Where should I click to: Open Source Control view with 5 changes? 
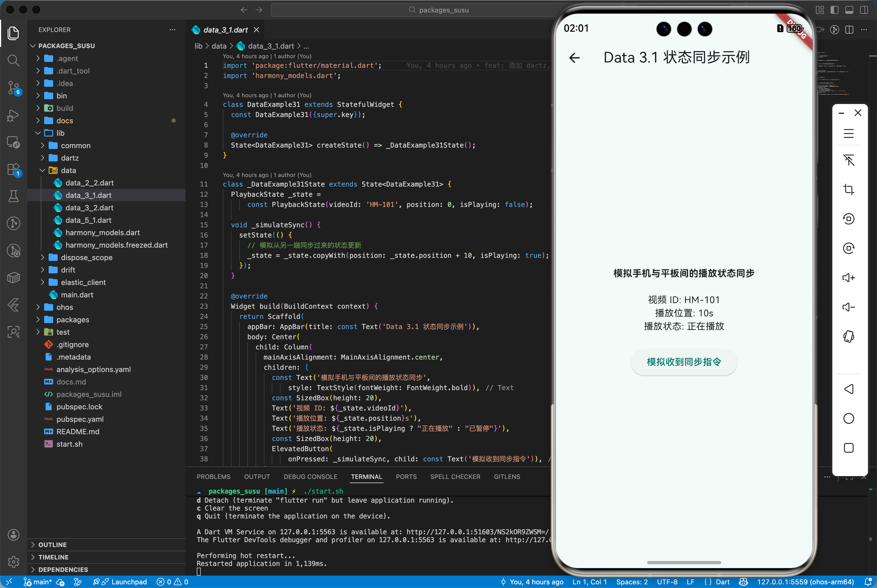[x=14, y=88]
